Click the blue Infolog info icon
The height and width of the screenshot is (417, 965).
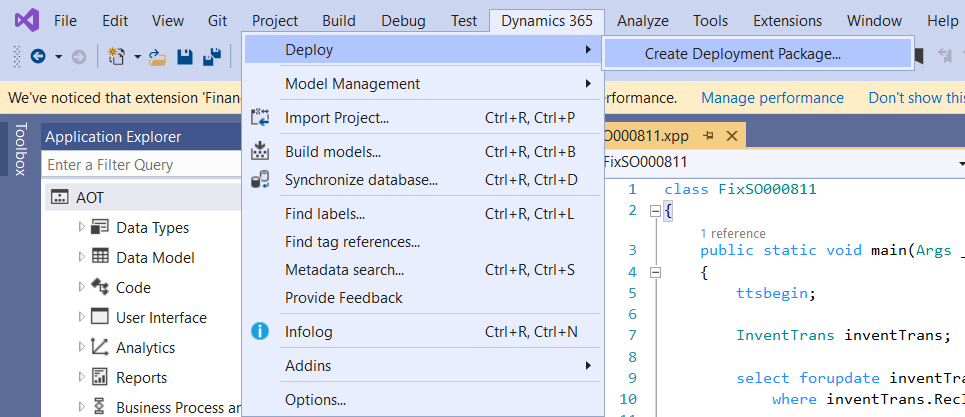(x=260, y=332)
